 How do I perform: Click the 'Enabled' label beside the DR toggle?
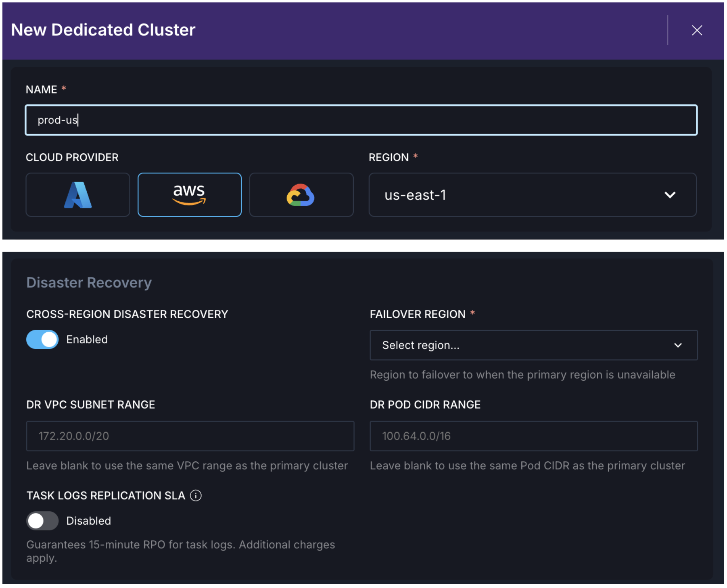pos(87,340)
